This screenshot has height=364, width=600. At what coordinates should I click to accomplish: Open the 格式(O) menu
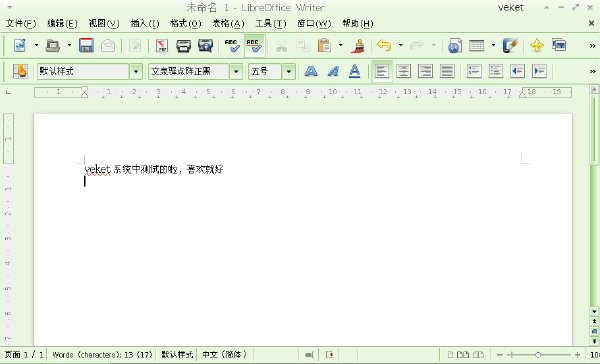point(186,23)
